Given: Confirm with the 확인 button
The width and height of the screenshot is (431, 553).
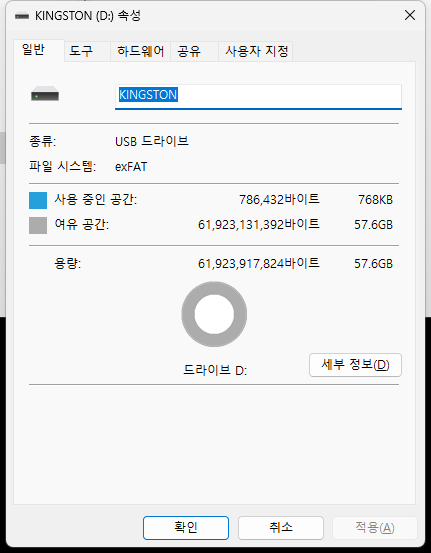Looking at the screenshot, I should click(186, 528).
